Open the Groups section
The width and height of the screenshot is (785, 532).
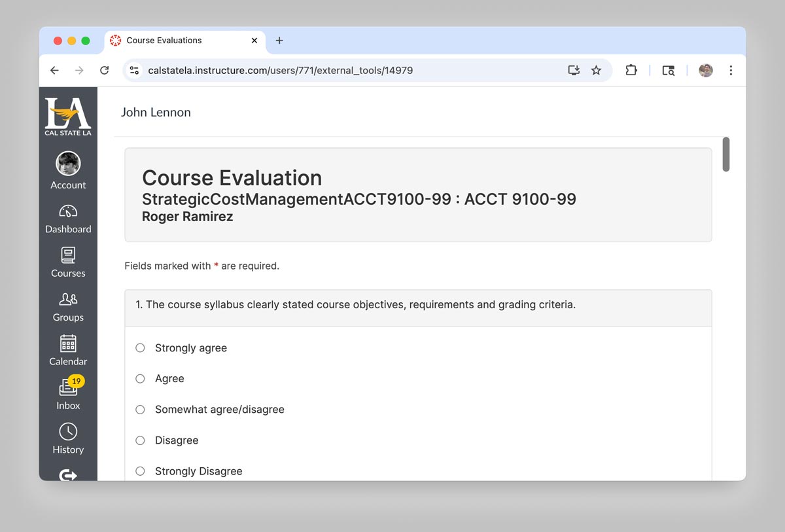coord(68,307)
